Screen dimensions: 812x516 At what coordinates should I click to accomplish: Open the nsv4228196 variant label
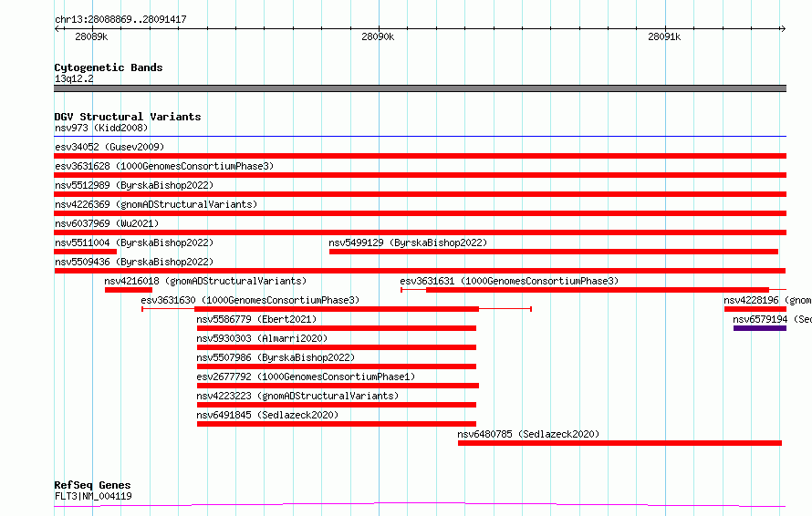click(x=767, y=300)
